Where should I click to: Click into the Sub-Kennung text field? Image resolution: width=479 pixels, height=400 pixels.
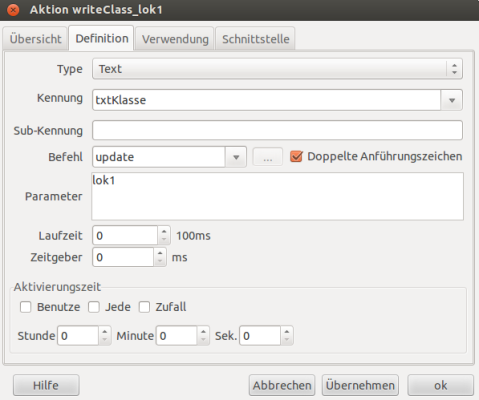coord(277,130)
